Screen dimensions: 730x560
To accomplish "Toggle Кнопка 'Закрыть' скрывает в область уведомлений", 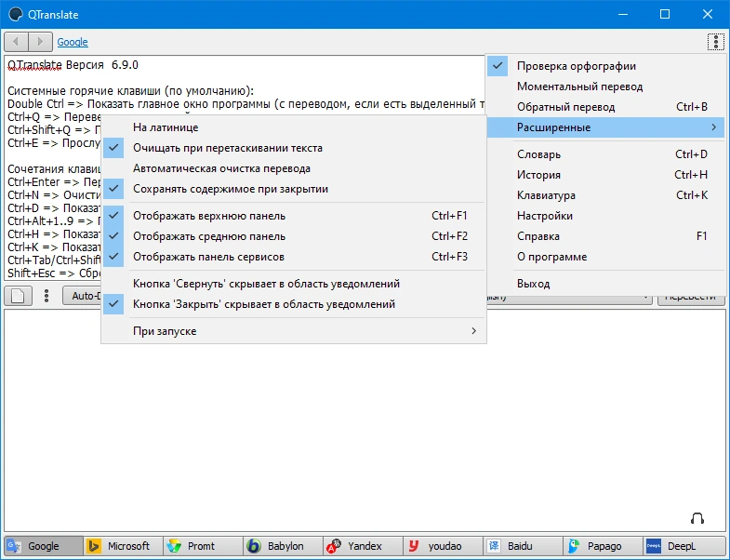I will tap(294, 304).
